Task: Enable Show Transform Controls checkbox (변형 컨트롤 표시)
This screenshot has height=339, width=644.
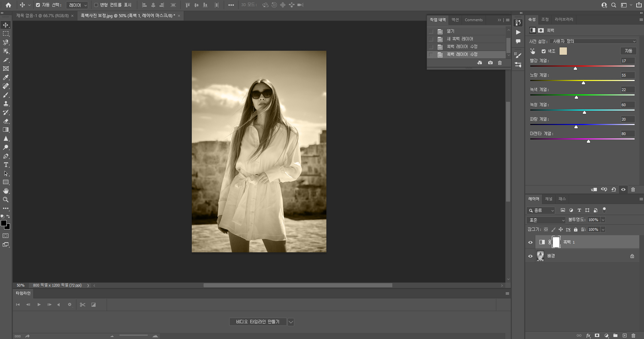Action: click(96, 5)
